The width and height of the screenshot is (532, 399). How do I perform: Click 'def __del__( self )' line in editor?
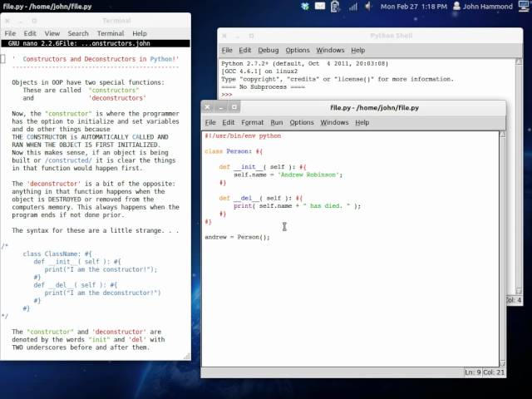point(260,198)
